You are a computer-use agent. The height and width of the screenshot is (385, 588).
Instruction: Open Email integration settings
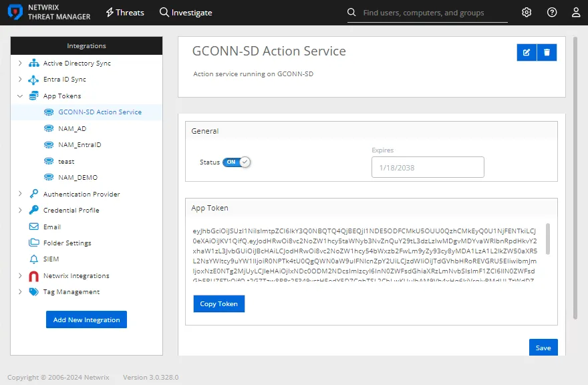[51, 227]
